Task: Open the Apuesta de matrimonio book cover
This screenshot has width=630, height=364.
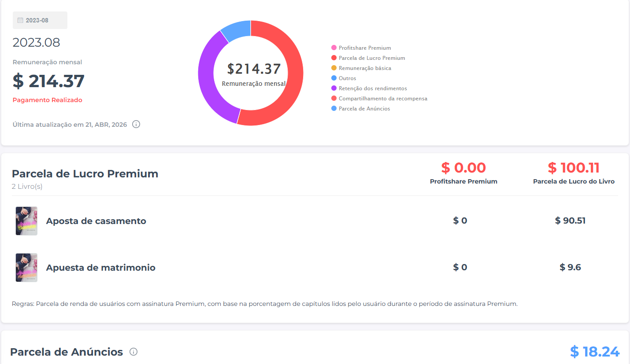Action: (x=26, y=268)
